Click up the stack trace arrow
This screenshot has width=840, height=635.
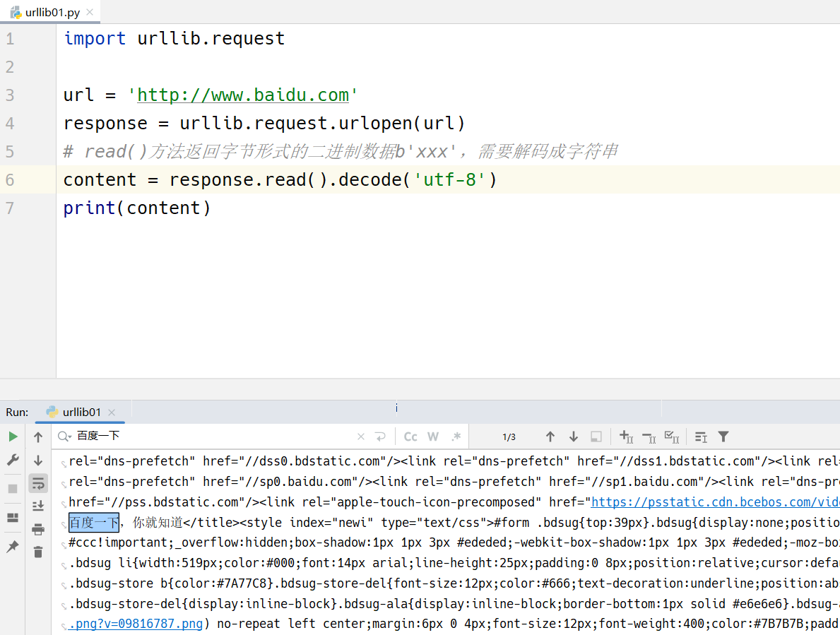38,437
